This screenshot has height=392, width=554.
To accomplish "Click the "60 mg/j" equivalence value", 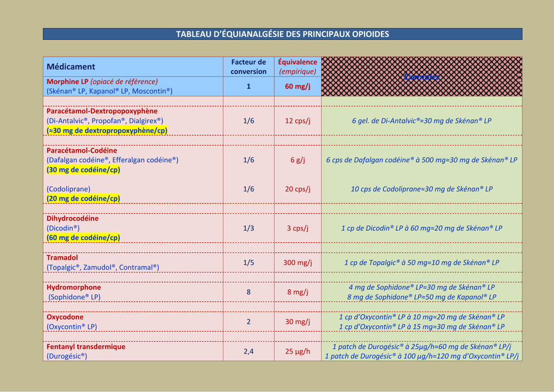I will [x=298, y=87].
